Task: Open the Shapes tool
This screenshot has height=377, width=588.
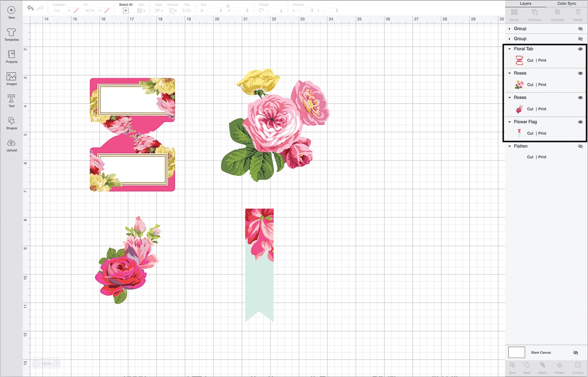Action: (x=11, y=121)
